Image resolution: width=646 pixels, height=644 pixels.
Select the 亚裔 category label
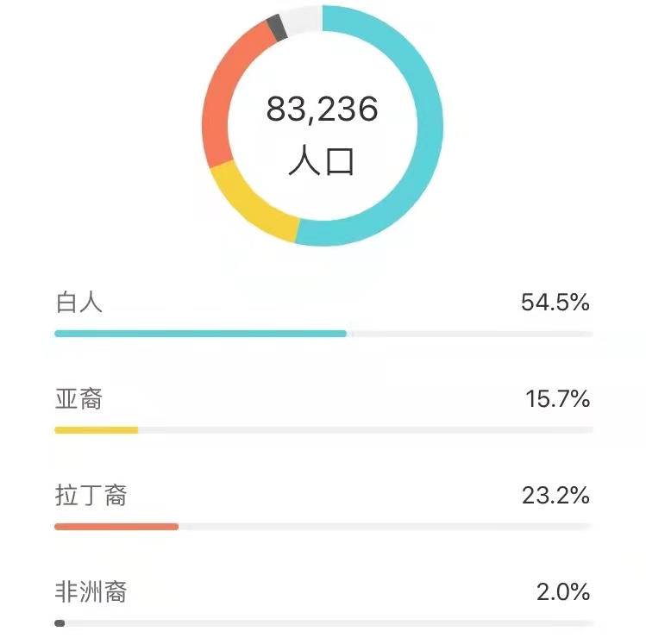78,399
